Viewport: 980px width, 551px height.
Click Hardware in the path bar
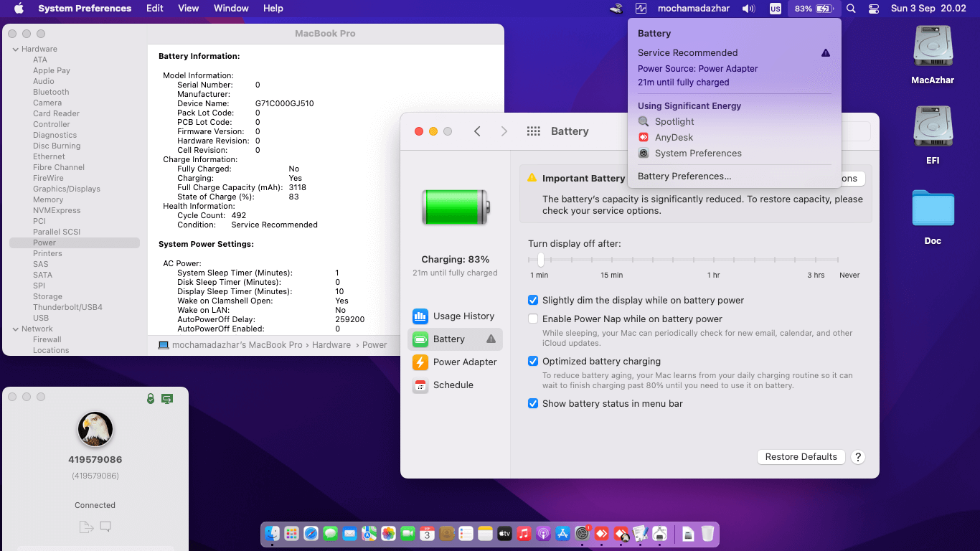coord(331,345)
